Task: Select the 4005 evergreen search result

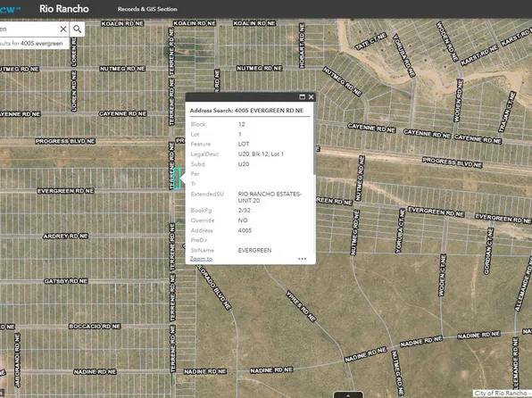Action: coord(34,44)
